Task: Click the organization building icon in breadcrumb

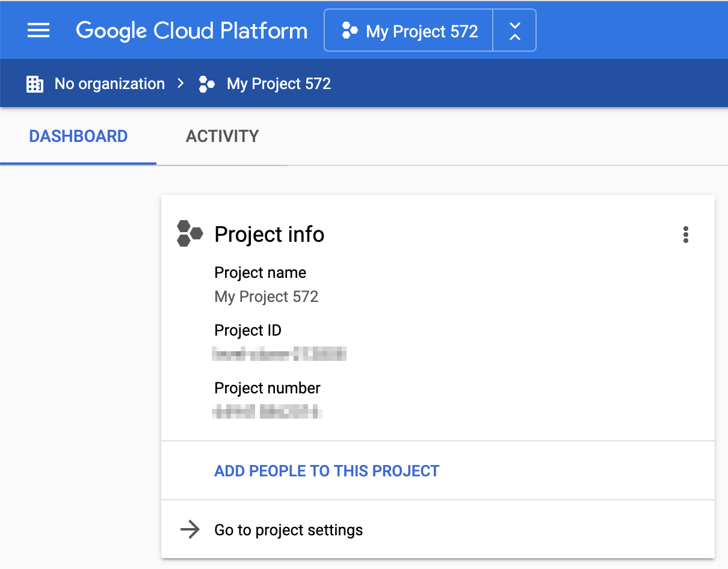Action: click(35, 84)
